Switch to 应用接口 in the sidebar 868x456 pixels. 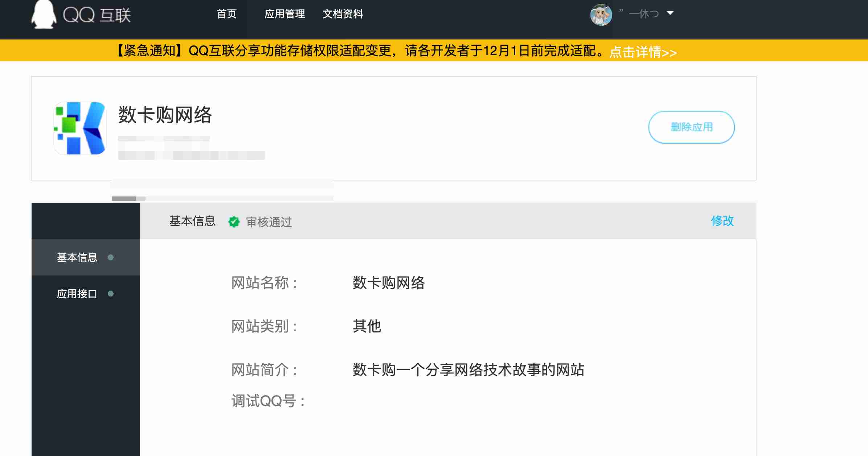click(77, 294)
